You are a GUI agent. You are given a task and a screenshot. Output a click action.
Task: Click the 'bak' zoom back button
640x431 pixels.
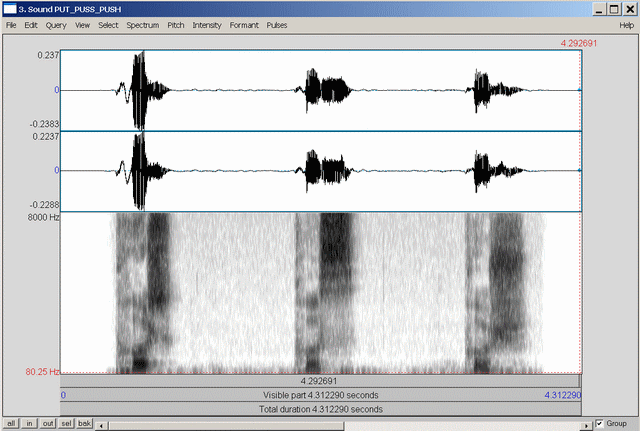click(x=85, y=424)
